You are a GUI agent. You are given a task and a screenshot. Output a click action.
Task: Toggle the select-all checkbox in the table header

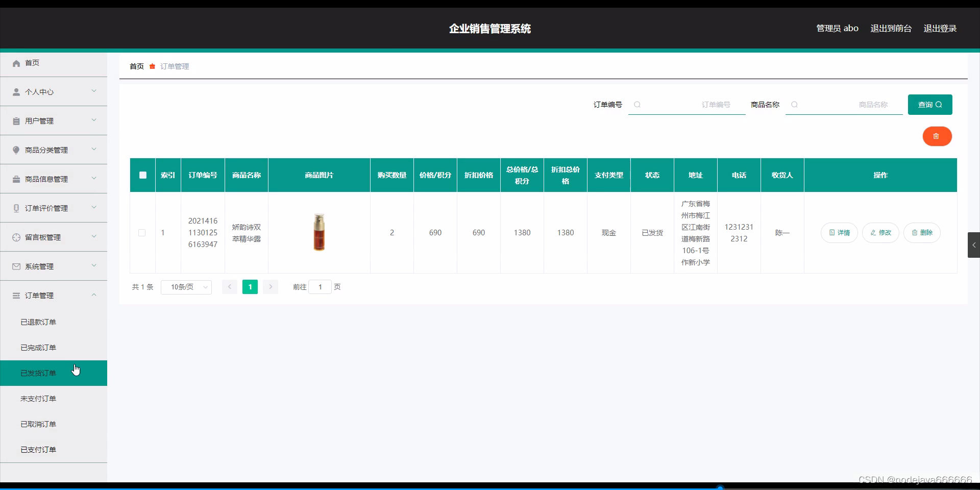click(x=143, y=175)
